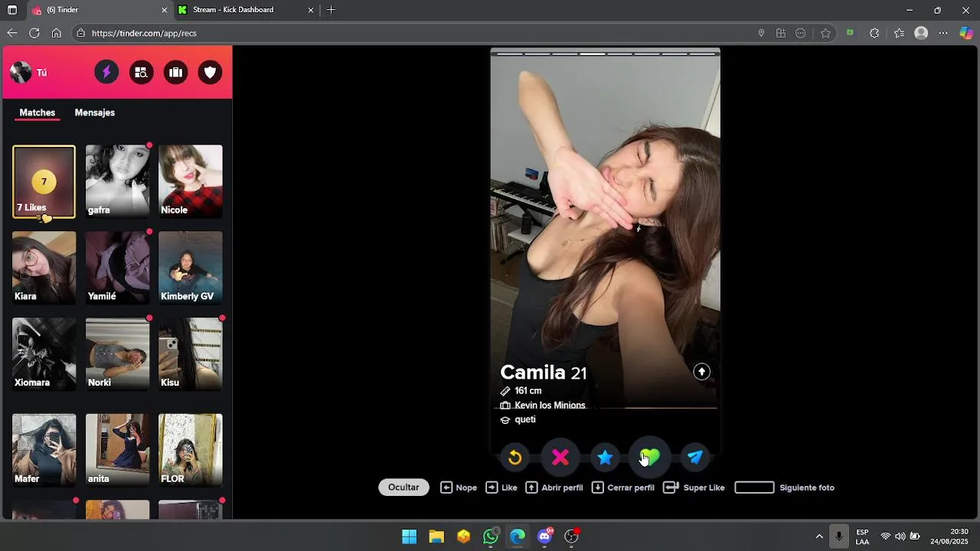Refresh the page
Viewport: 980px width, 551px height.
(34, 33)
